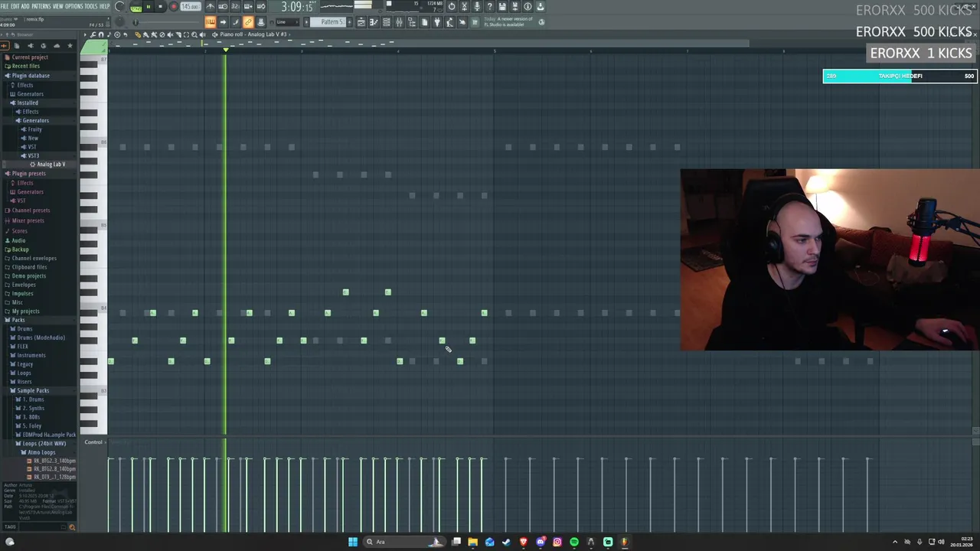Select the piano roll zoom tool
This screenshot has width=980, height=551.
click(194, 34)
